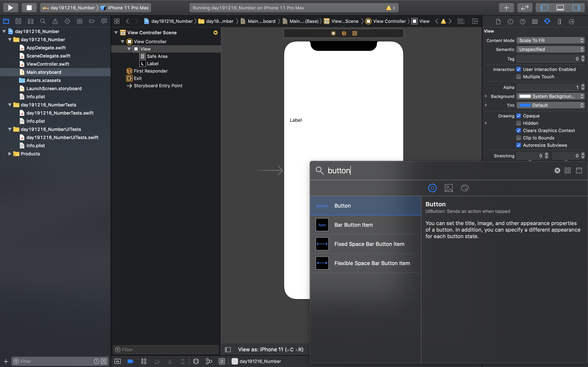Click the Debug View Hierarchy icon
This screenshot has height=367, width=588.
point(196,361)
